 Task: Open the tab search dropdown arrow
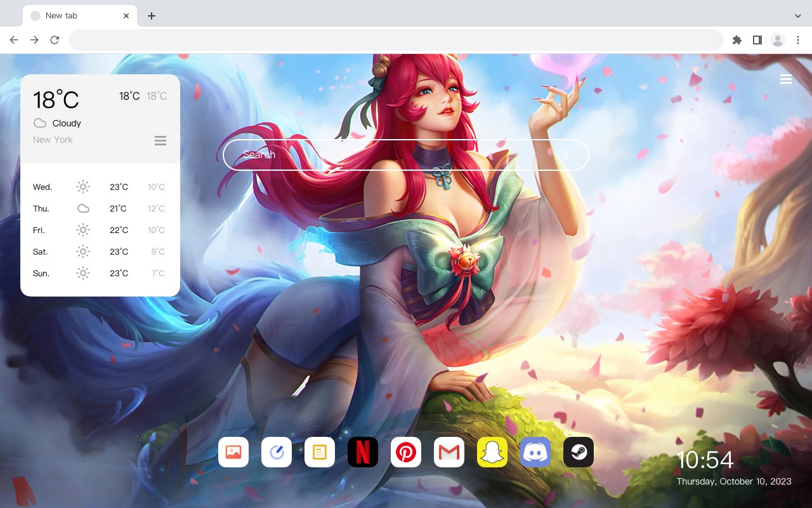click(798, 15)
